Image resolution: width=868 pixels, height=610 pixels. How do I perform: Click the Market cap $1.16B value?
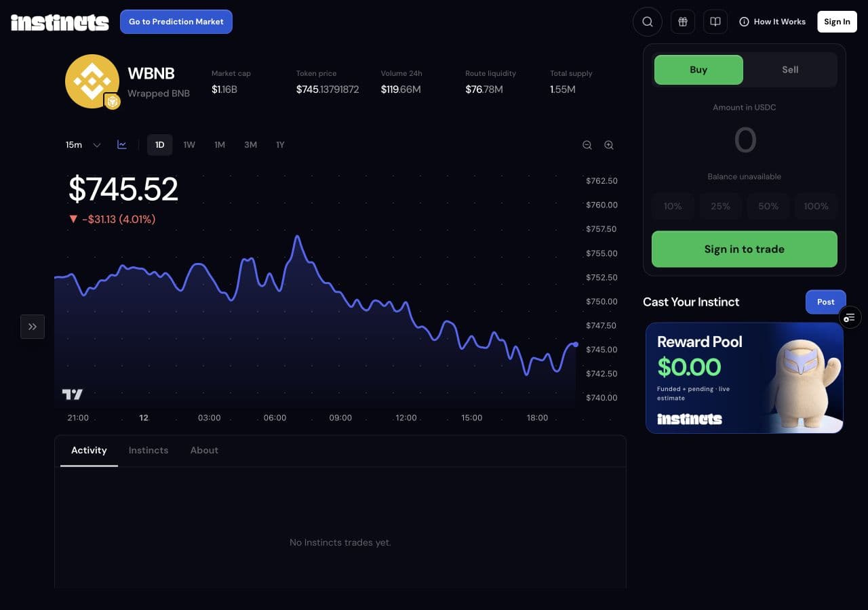pyautogui.click(x=224, y=89)
